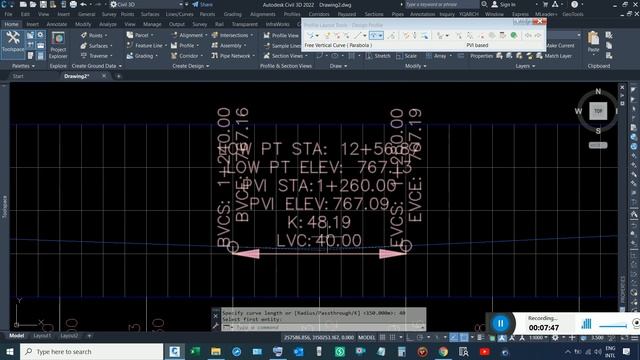Expand the Traverse dropdown
This screenshot has height=360, width=640.
(x=111, y=56)
